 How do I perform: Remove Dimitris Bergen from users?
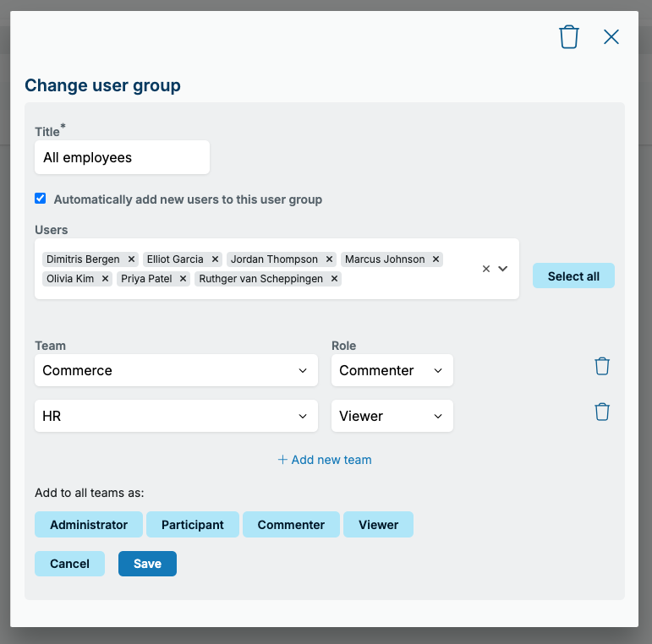pyautogui.click(x=131, y=259)
